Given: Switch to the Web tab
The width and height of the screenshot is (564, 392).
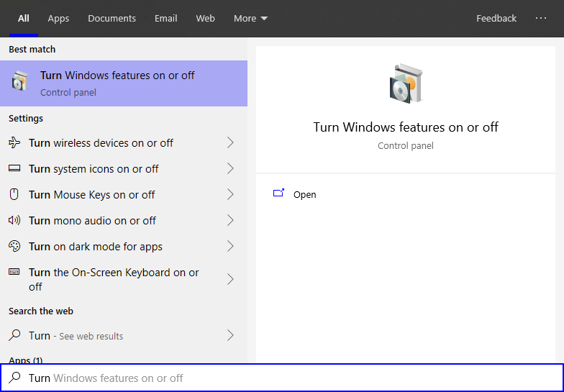Looking at the screenshot, I should click(206, 19).
